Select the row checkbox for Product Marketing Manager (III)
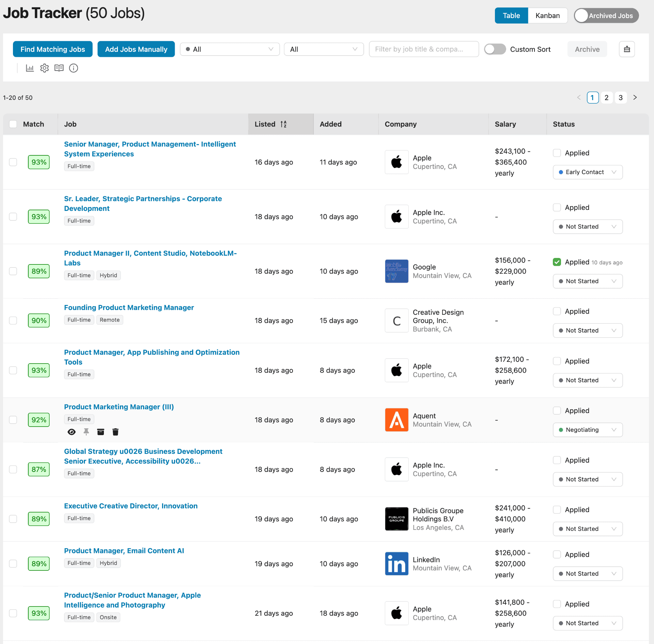 coord(13,420)
